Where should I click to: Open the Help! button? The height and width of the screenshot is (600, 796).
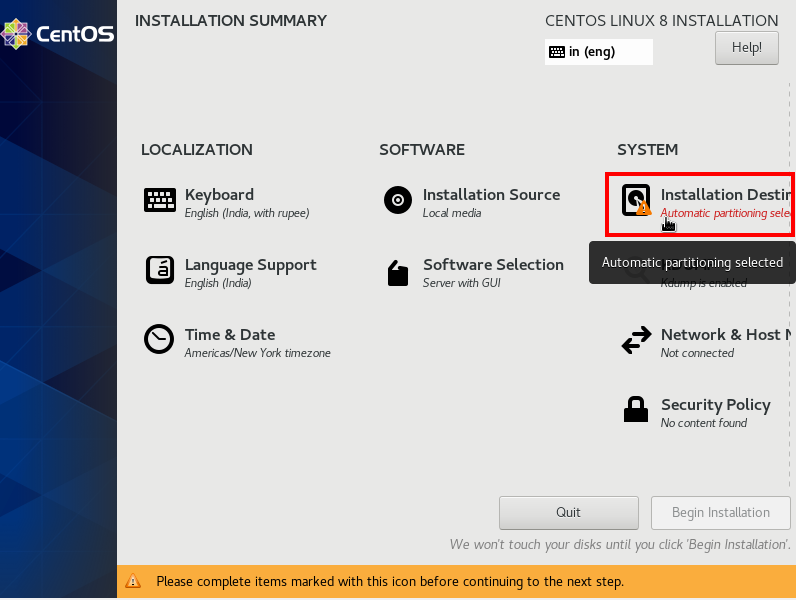point(747,48)
